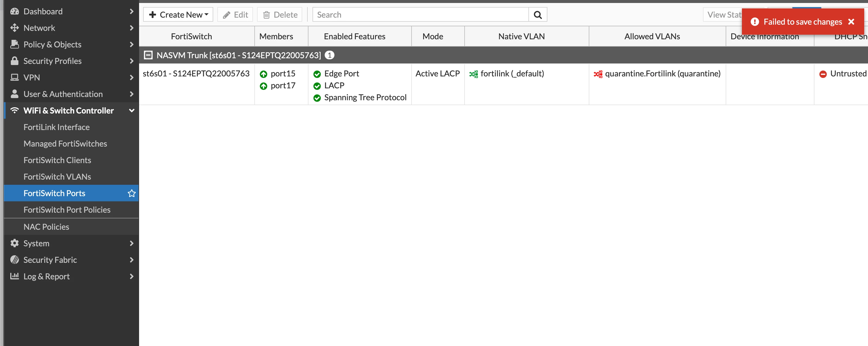
Task: Click the LACP green check icon
Action: (317, 86)
